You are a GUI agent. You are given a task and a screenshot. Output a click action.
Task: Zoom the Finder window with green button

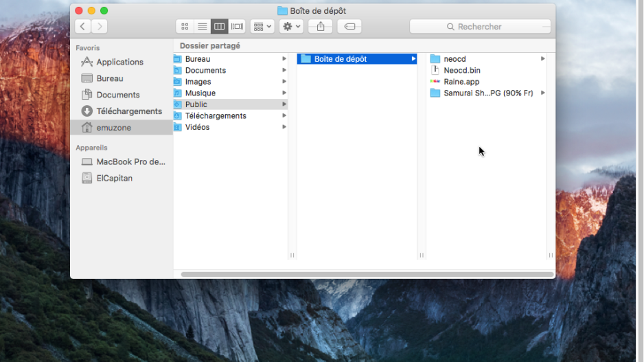104,11
